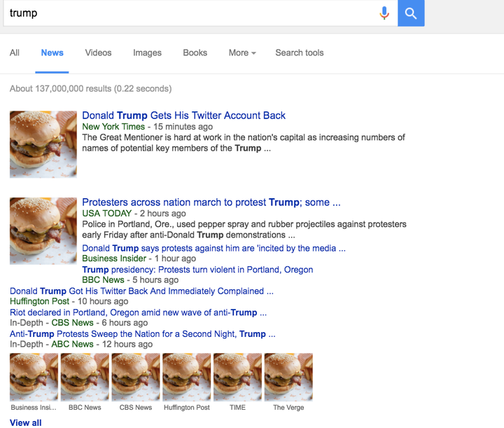The image size is (504, 428).
Task: Expand the More dropdown menu
Action: pos(242,53)
